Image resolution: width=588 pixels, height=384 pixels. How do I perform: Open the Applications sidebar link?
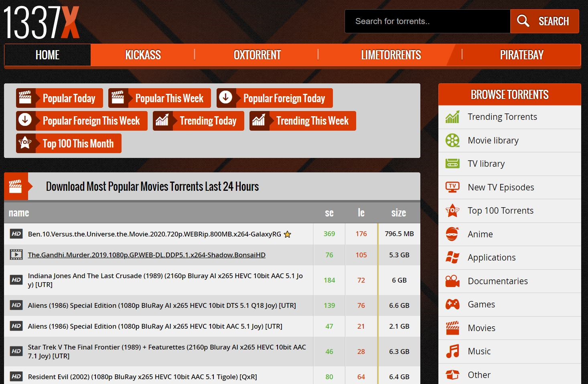click(491, 257)
